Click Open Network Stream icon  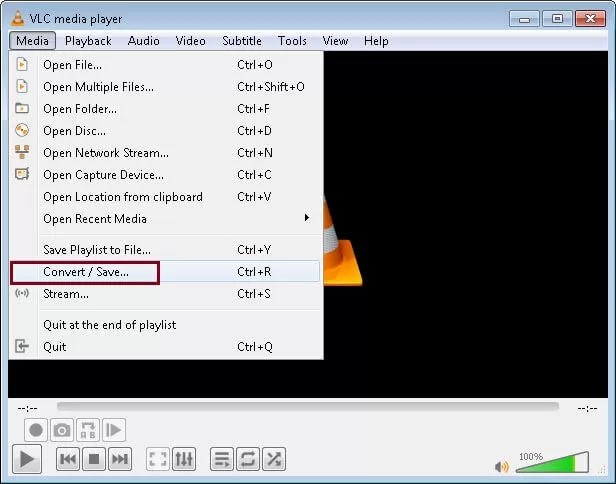(22, 152)
